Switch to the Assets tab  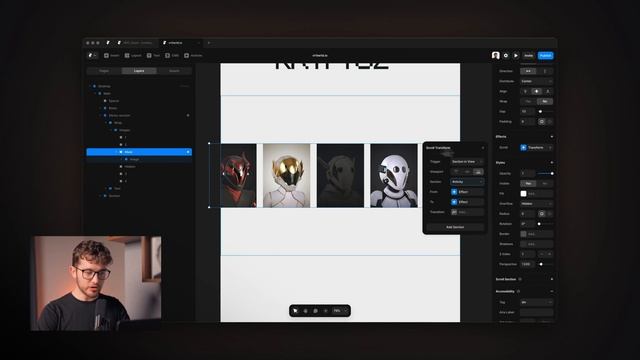(174, 71)
